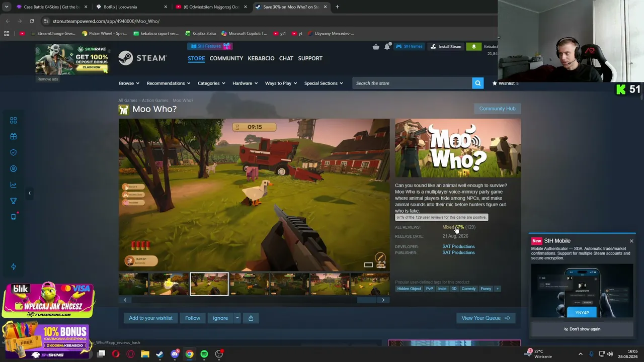Open Spotify from the Windows taskbar

click(x=204, y=354)
